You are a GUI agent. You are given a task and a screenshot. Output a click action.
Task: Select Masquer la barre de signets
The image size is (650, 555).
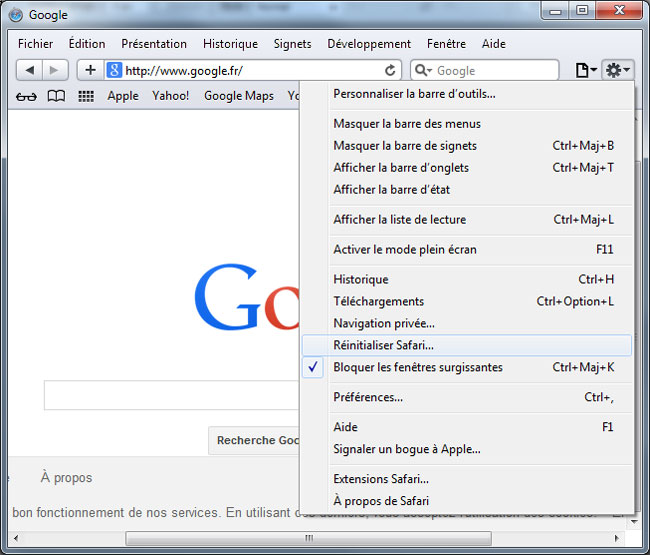click(467, 145)
